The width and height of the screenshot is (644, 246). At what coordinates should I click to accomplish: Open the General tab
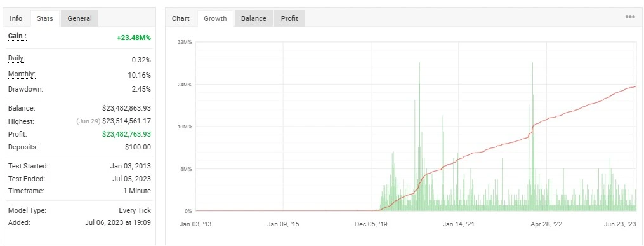(80, 18)
